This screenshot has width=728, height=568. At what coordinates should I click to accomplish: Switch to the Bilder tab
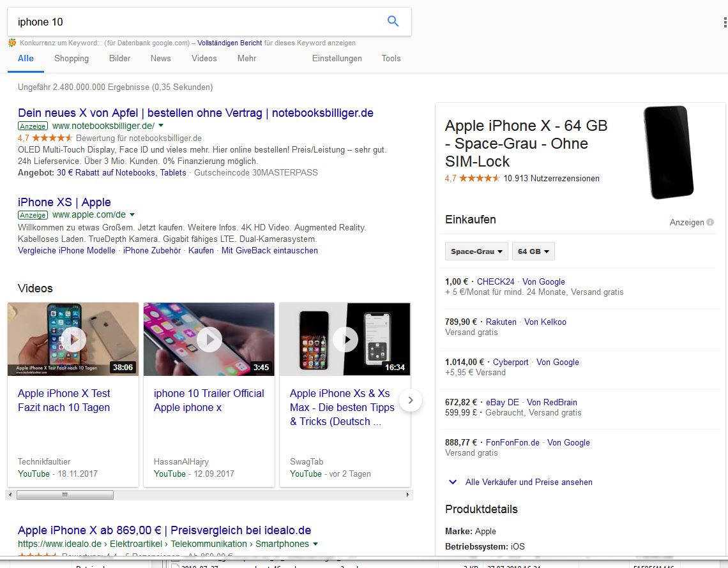click(x=120, y=59)
